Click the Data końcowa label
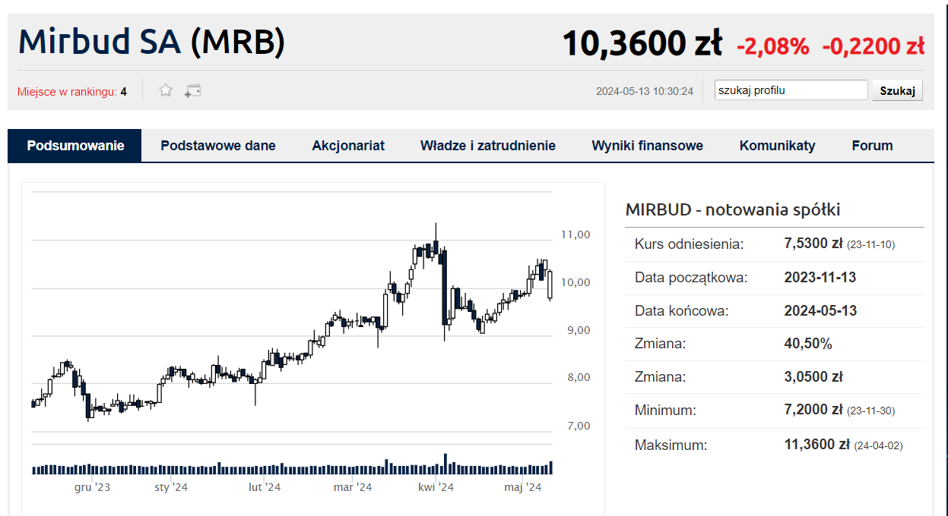Screen dimensions: 948x516 pyautogui.click(x=681, y=311)
